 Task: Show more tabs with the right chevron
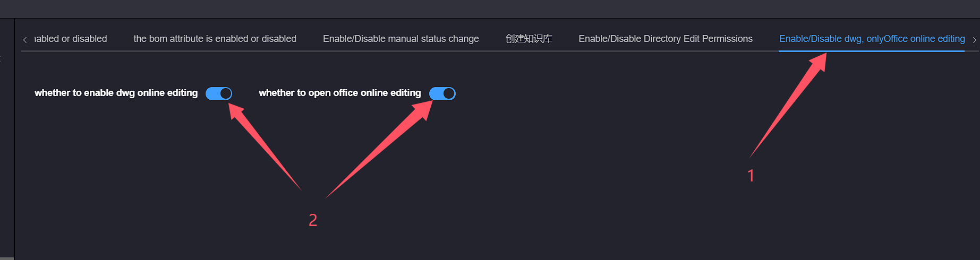974,39
